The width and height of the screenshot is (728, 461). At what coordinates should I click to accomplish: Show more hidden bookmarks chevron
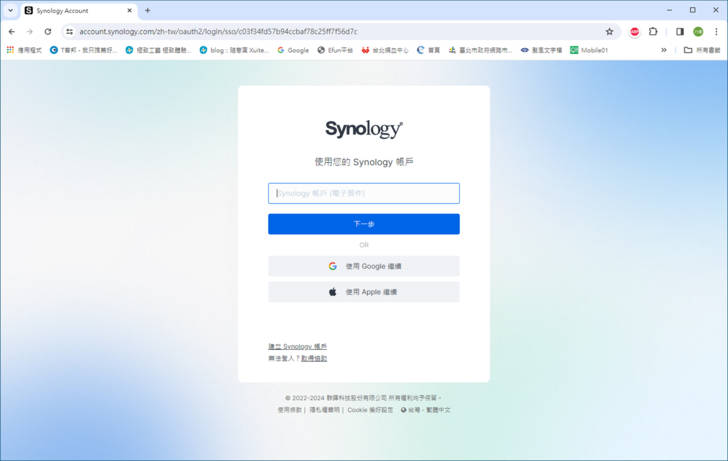[664, 50]
